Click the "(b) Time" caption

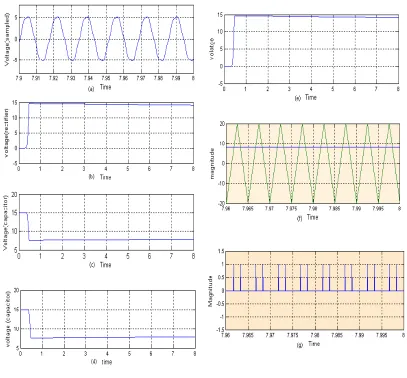coord(100,177)
